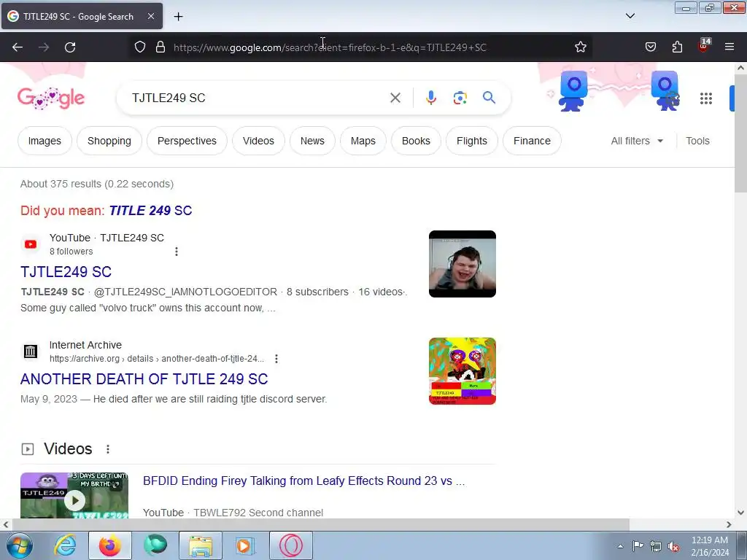Open the Firefox hamburger menu
Viewport: 747px width, 560px height.
coord(729,47)
